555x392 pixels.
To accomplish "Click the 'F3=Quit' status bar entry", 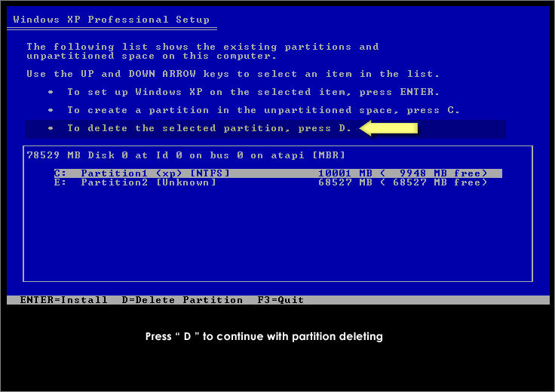I will [281, 300].
